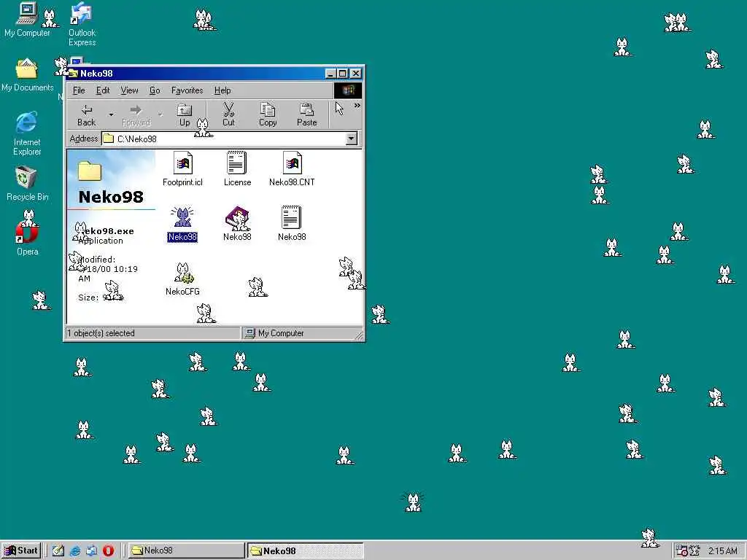Click the Copy toolbar button
747x560 pixels.
pos(268,115)
